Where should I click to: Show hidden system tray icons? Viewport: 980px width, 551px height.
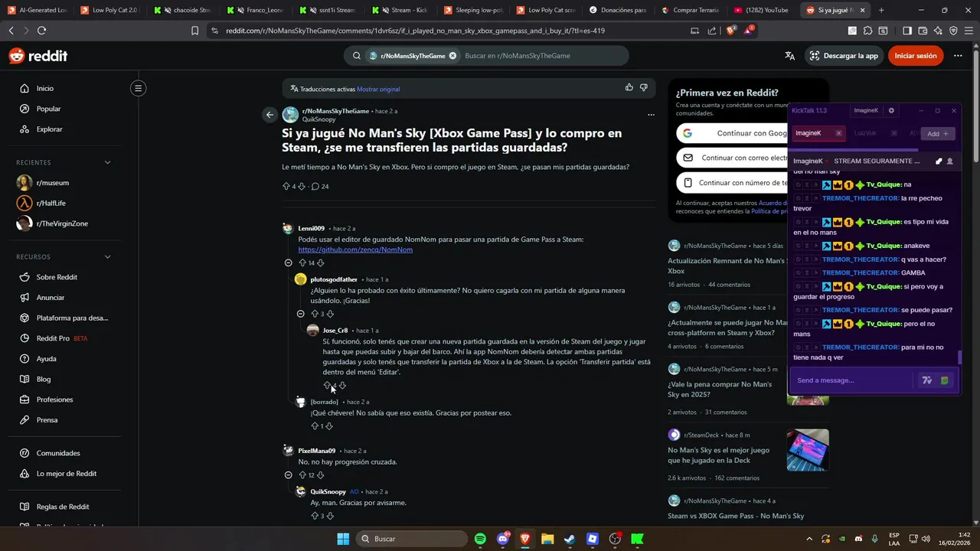pos(809,539)
